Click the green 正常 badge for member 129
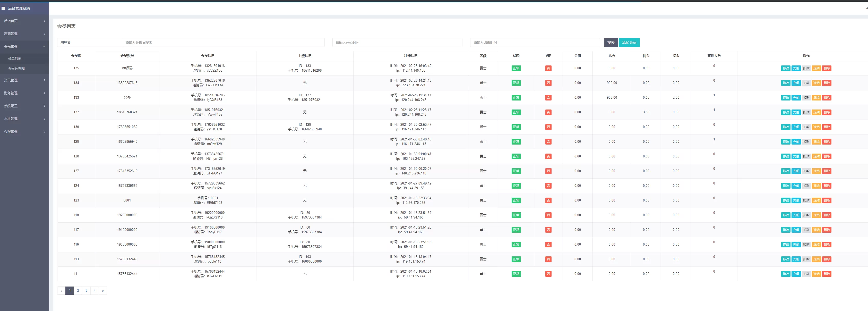Image resolution: width=868 pixels, height=311 pixels. pos(516,142)
